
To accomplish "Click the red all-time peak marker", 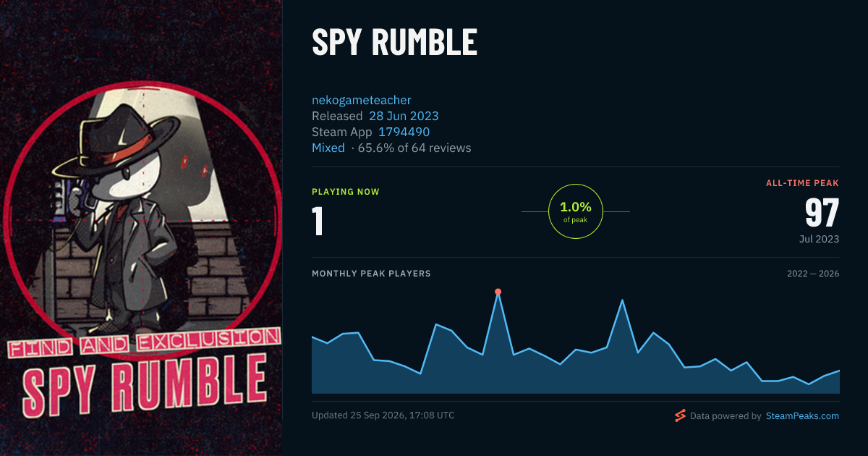I will pyautogui.click(x=498, y=292).
